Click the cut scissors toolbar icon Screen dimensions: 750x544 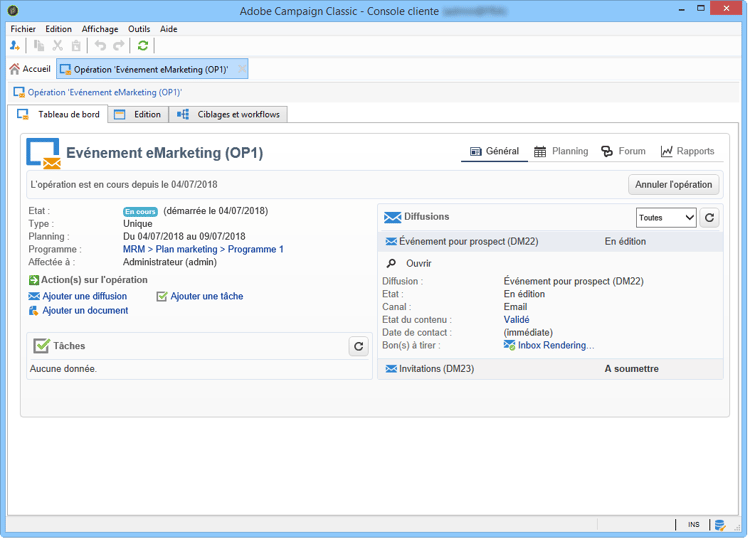point(58,46)
